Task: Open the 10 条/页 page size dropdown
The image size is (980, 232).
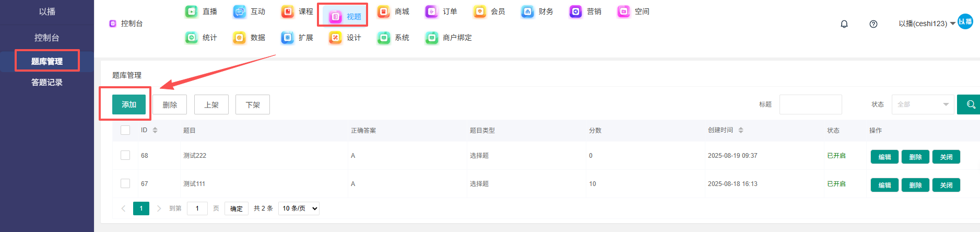Action: pyautogui.click(x=299, y=208)
